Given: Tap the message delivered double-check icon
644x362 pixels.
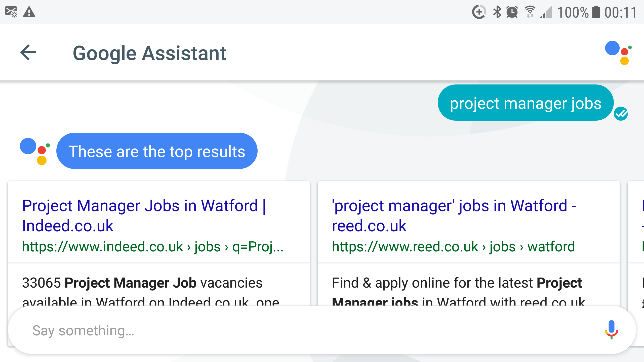Looking at the screenshot, I should [621, 114].
